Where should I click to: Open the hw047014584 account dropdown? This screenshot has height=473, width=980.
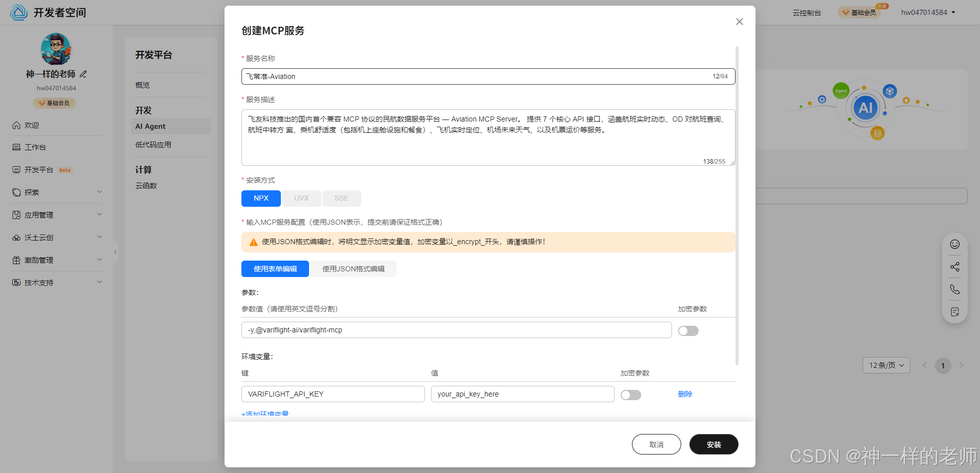[928, 12]
